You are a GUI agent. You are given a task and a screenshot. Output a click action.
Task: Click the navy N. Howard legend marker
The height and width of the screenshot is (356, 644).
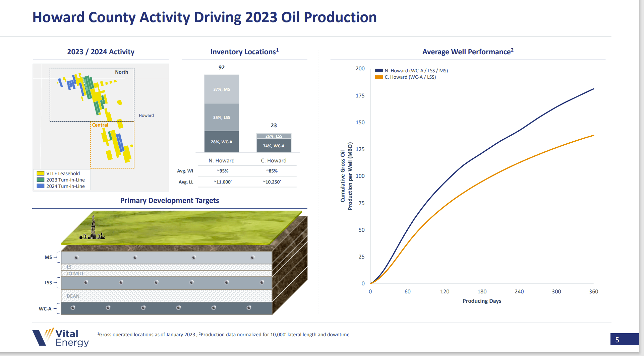click(x=379, y=71)
